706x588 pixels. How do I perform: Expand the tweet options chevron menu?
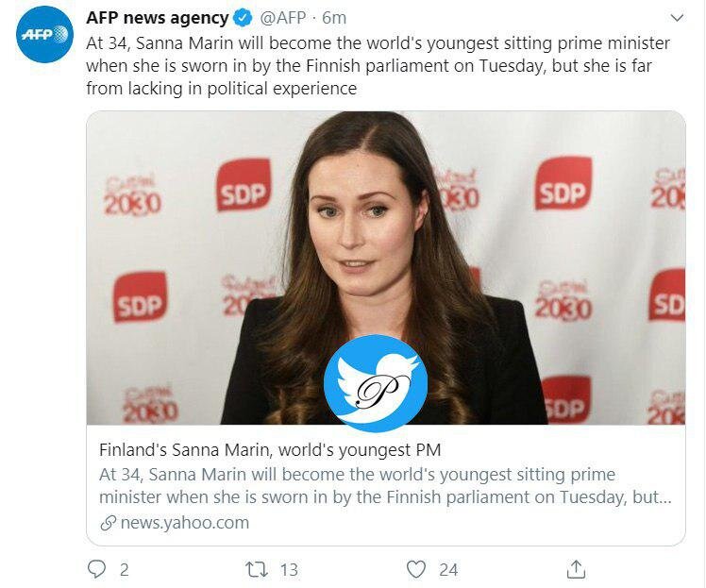(x=676, y=18)
